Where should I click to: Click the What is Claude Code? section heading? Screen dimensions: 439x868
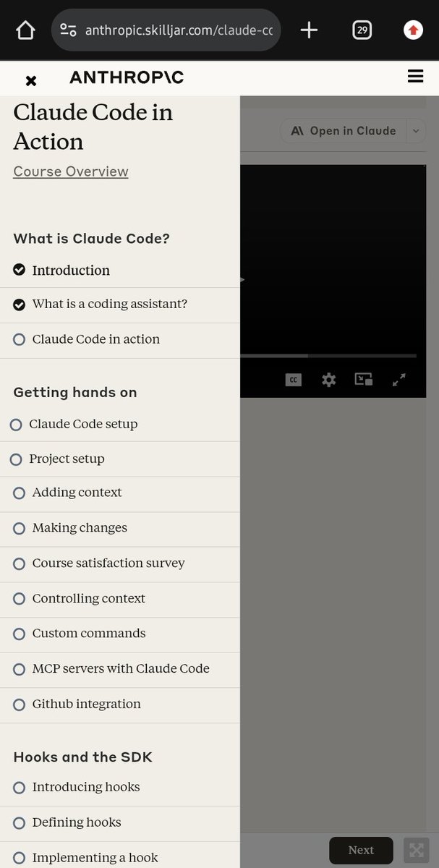coord(91,239)
